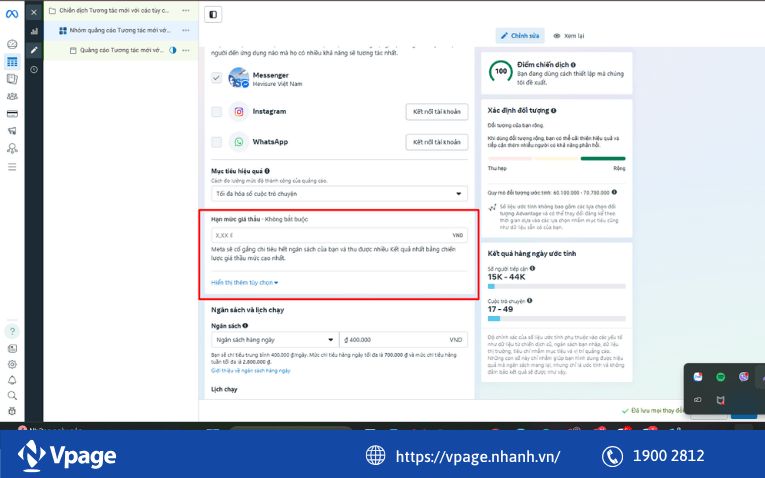This screenshot has width=765, height=478.
Task: Click the Meta logo in the sidebar
Action: (12, 14)
